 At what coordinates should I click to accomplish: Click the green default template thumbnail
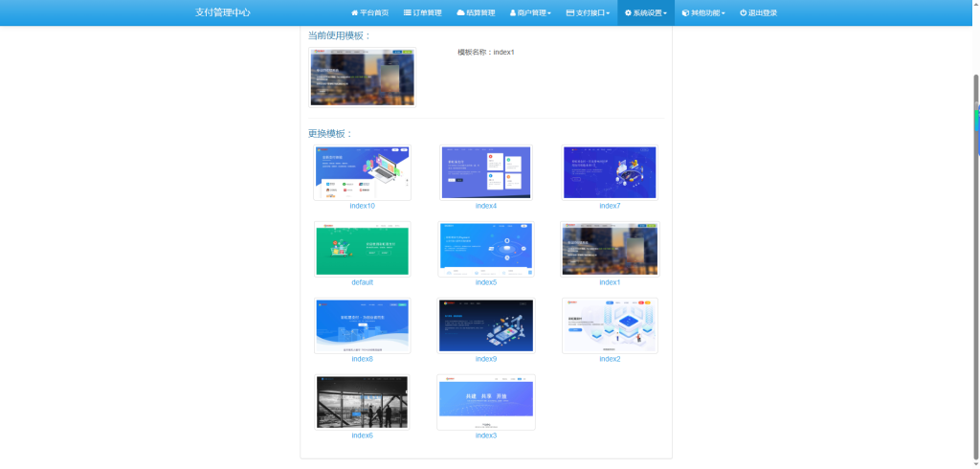363,249
